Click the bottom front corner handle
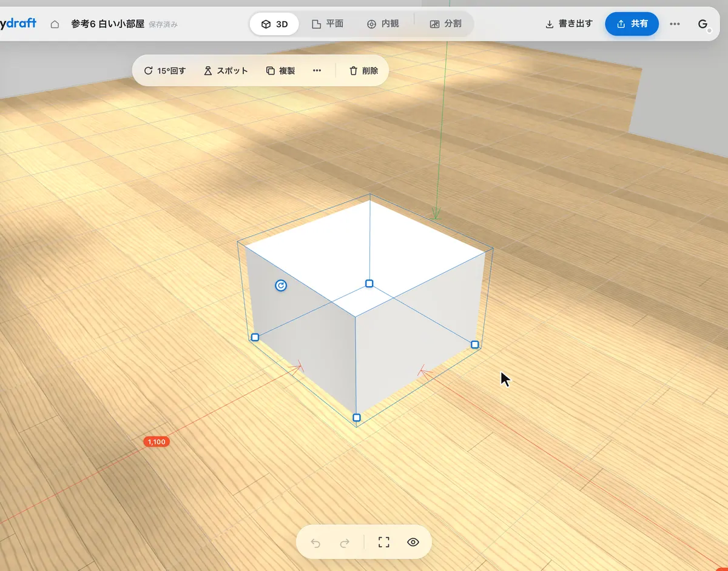Viewport: 728px width, 571px height. (357, 418)
